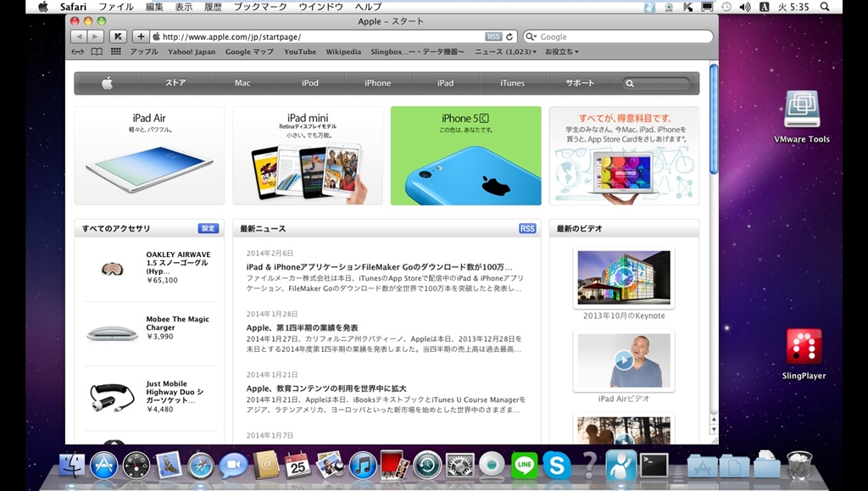The image size is (868, 491).
Task: Open the ブックマーク menu
Action: pyautogui.click(x=260, y=7)
